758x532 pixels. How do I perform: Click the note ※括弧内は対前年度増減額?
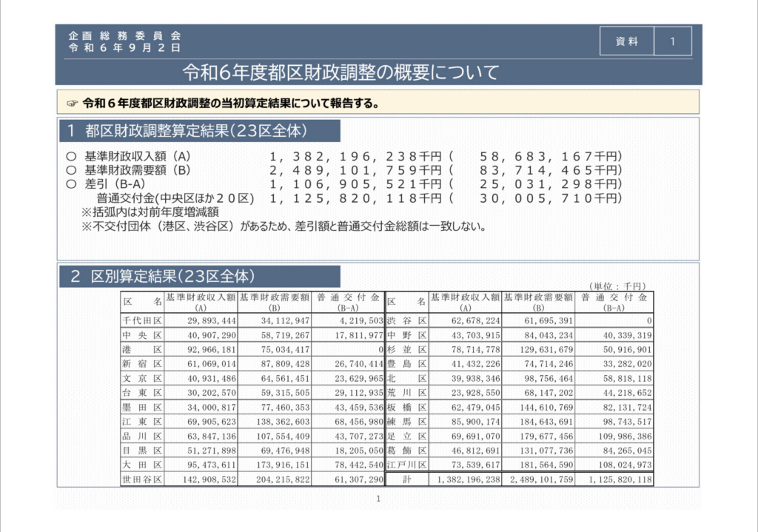[x=150, y=212]
